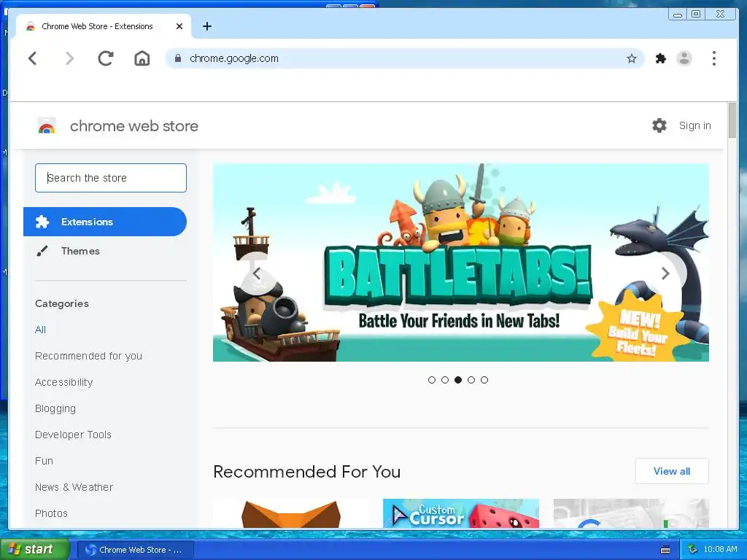Click the system tray network icon
Viewport: 747px width, 560px height.
pyautogui.click(x=692, y=549)
